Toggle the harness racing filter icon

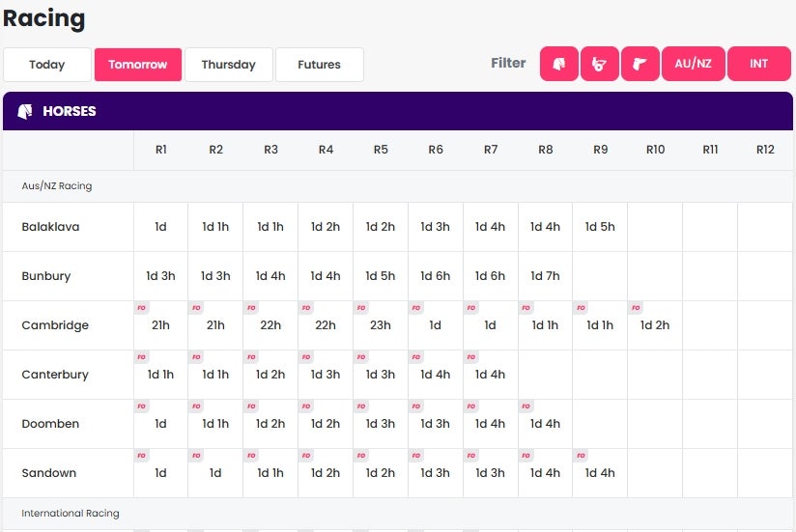600,64
